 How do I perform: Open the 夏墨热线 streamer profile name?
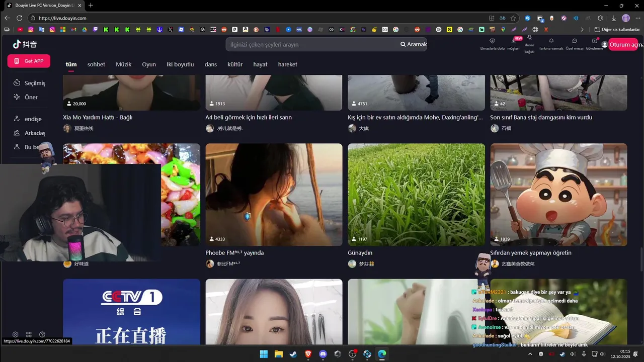coord(84,129)
